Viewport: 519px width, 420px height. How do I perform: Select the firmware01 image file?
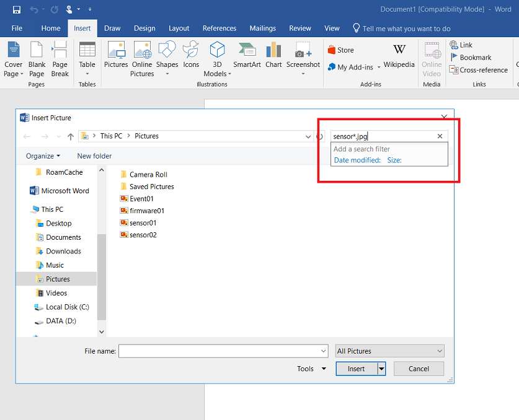point(142,211)
